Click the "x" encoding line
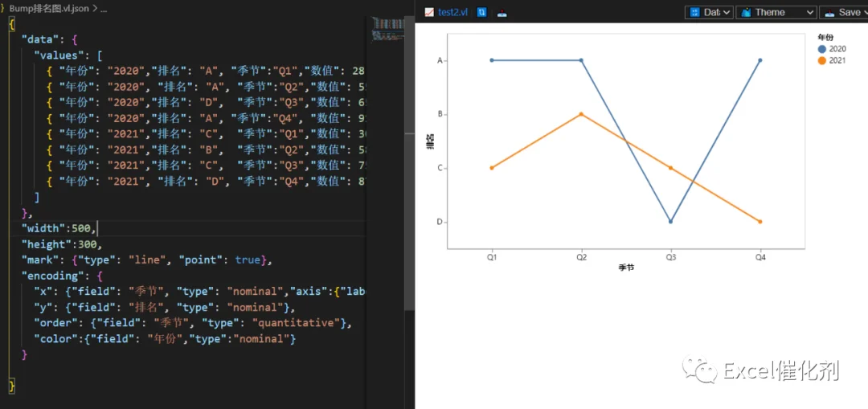Viewport: 868px width, 409px height. (200, 291)
